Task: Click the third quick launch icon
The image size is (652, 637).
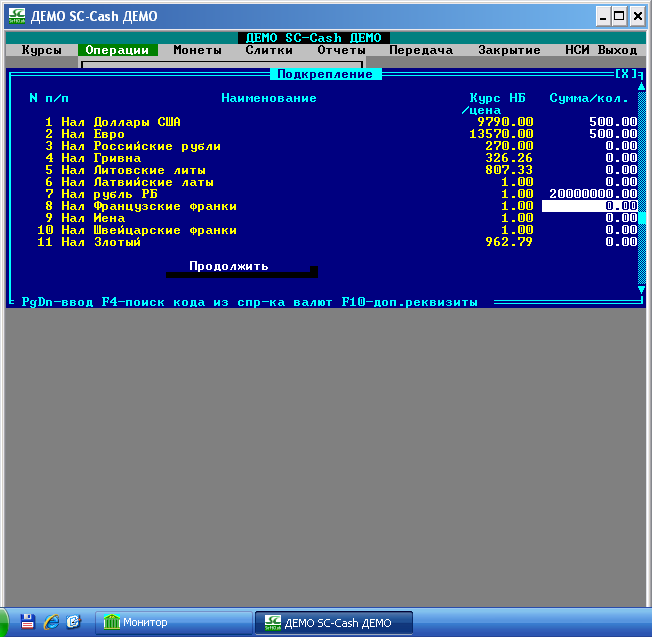Action: click(x=74, y=622)
